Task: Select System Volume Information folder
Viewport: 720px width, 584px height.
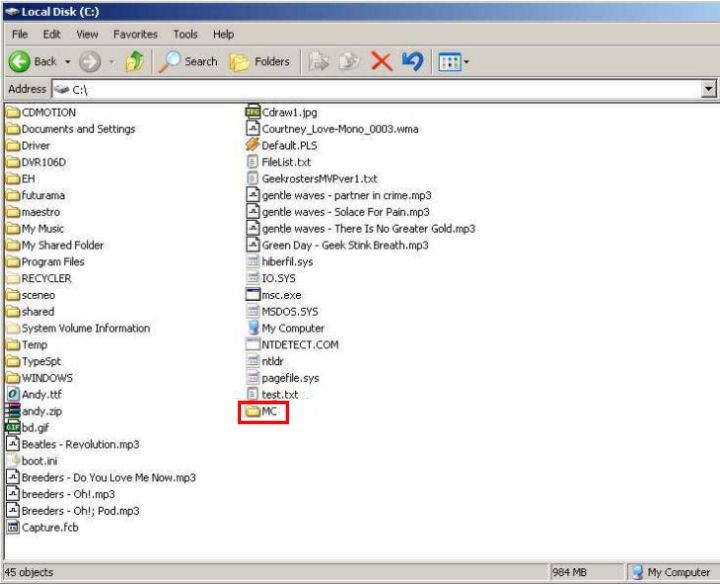Action: coord(78,328)
